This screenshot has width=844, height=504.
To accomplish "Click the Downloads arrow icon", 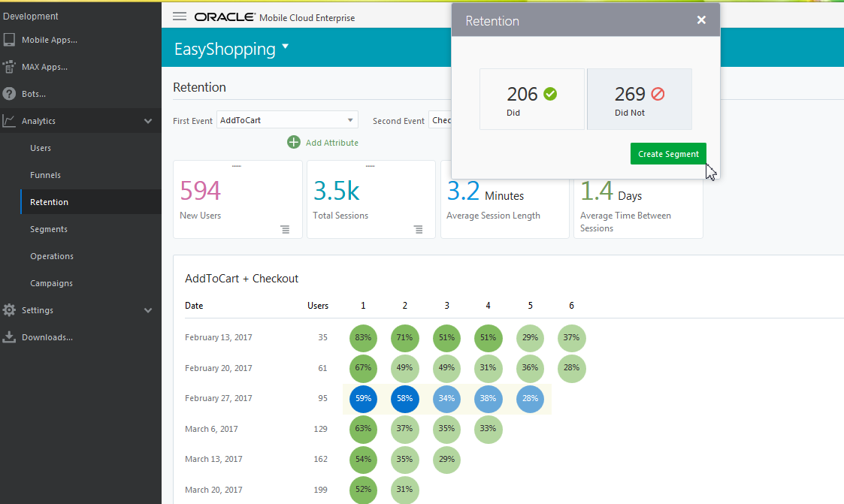I will (9, 337).
